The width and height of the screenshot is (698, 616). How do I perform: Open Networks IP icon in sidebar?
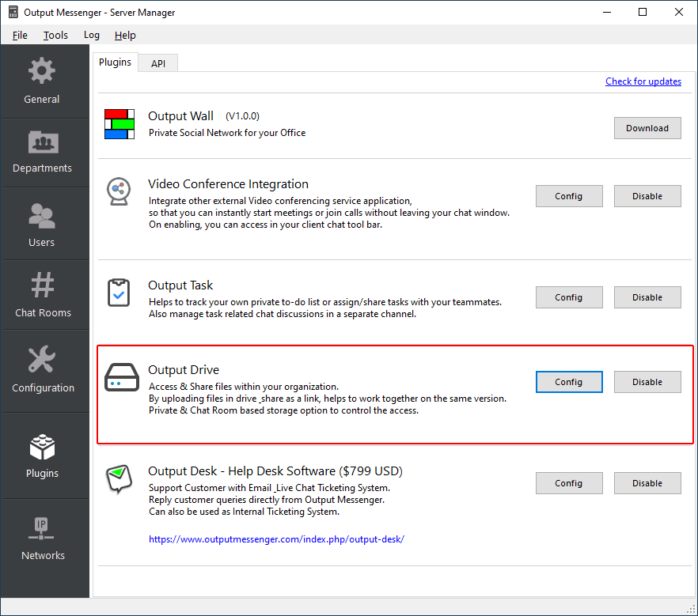click(41, 528)
